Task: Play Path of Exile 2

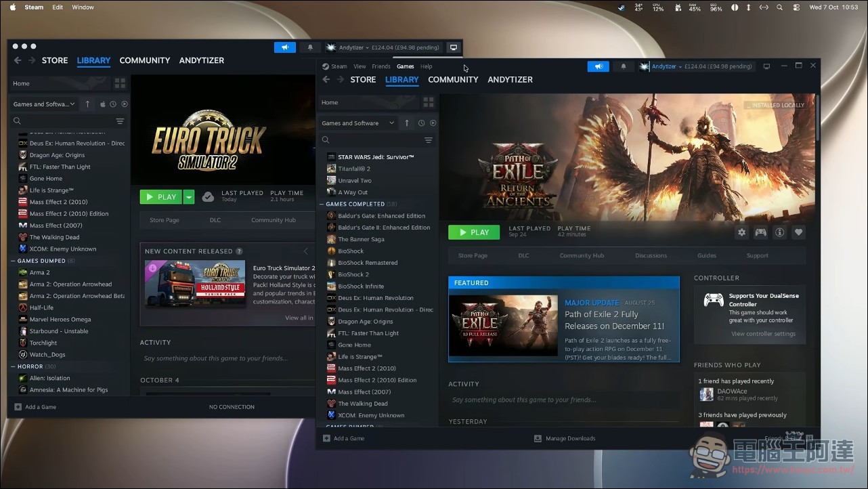Action: point(474,232)
